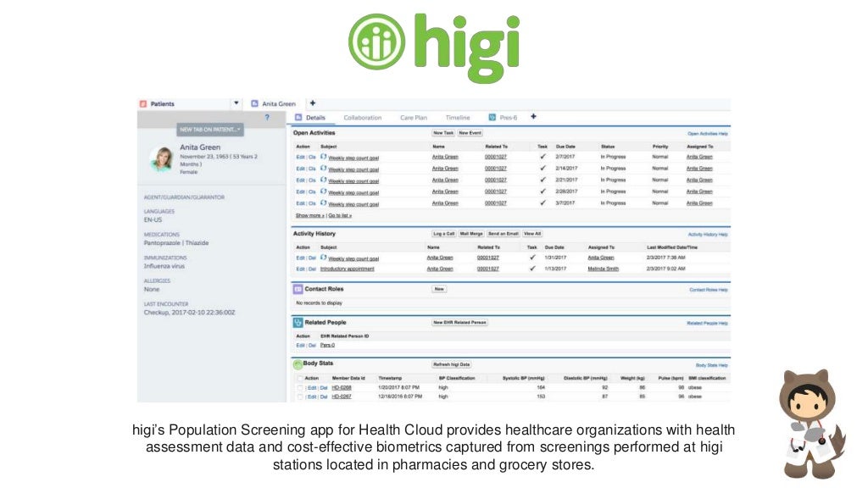The width and height of the screenshot is (868, 488).
Task: Click 'Checkup, 2017-02-10 22:36:00Z' last encounter text
Action: tap(189, 313)
